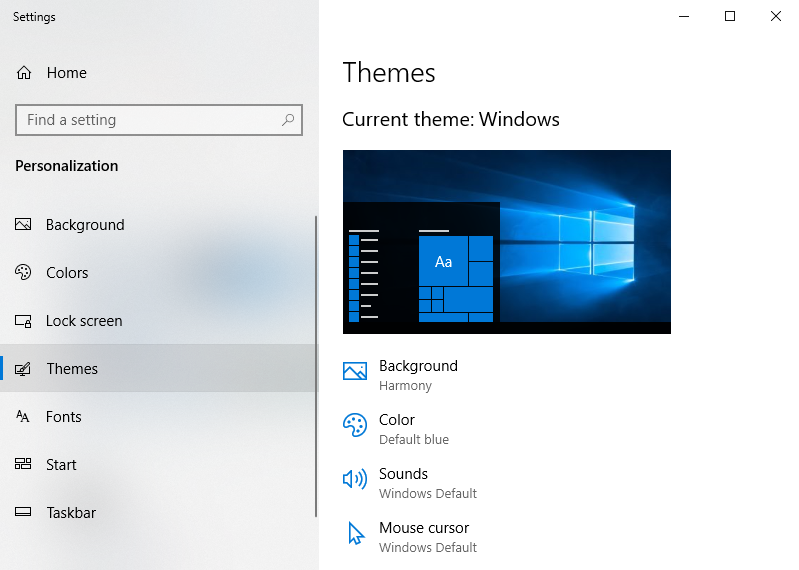Click the Colors palette icon in sidebar

(23, 273)
